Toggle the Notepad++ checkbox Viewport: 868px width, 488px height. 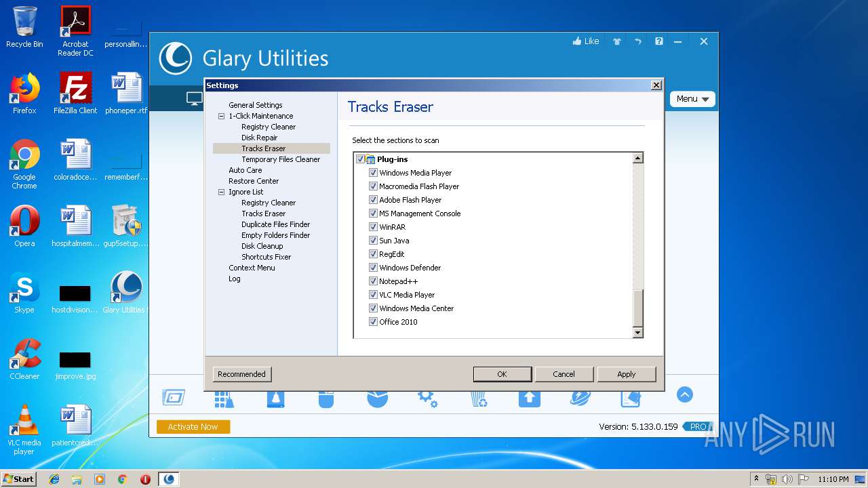[373, 281]
